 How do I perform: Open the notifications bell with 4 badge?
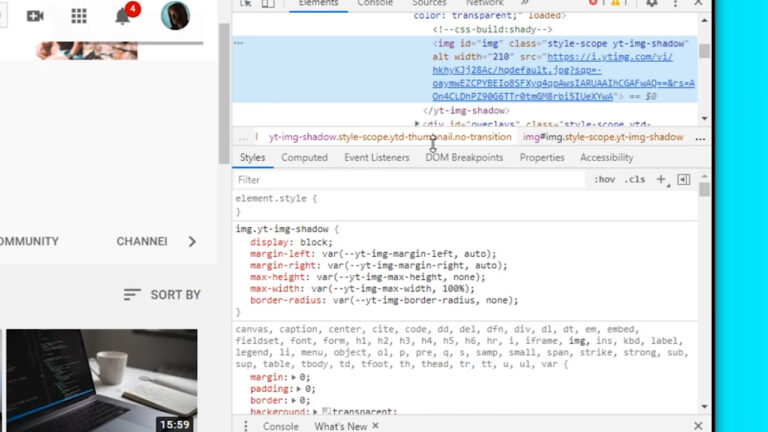pos(123,16)
